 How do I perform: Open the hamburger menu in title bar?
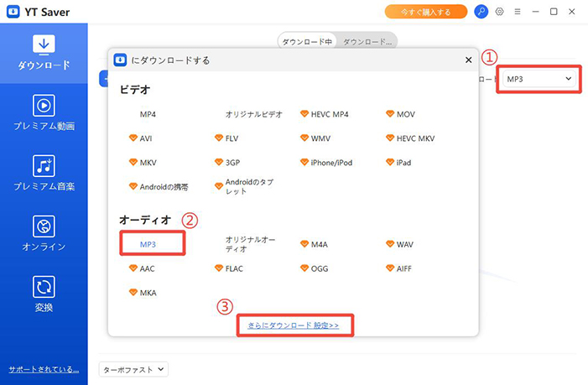518,12
